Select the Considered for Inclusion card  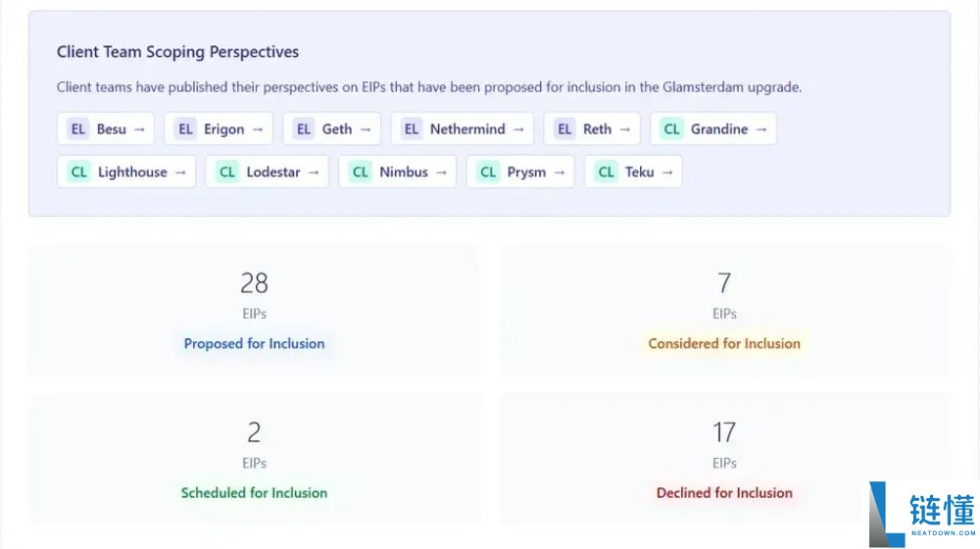tap(724, 311)
